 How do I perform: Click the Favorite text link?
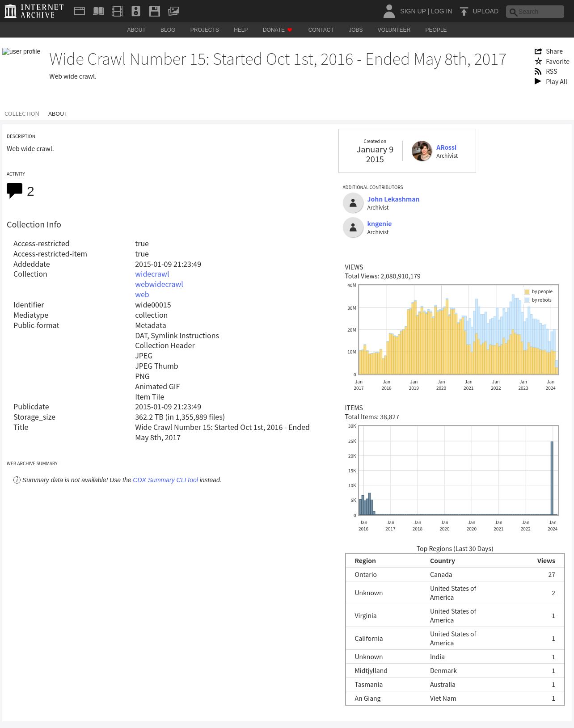557,62
